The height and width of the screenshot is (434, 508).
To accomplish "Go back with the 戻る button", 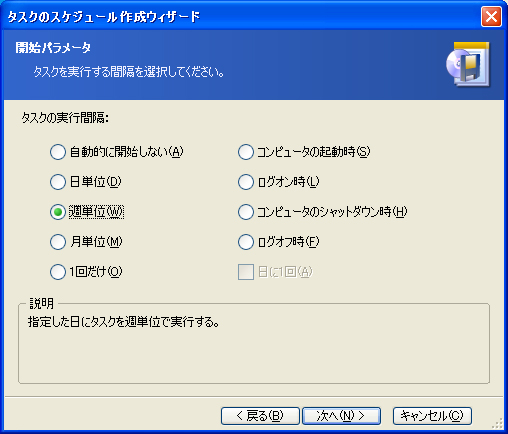I will click(x=260, y=416).
